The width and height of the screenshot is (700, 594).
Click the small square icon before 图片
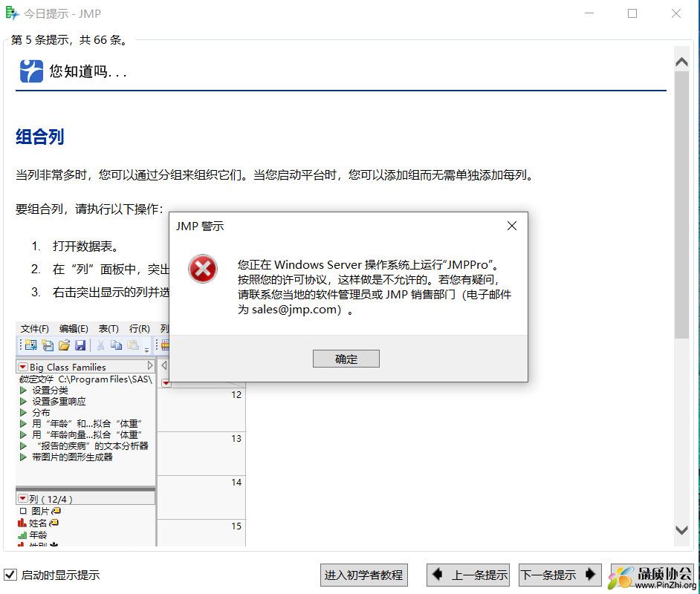pyautogui.click(x=23, y=511)
